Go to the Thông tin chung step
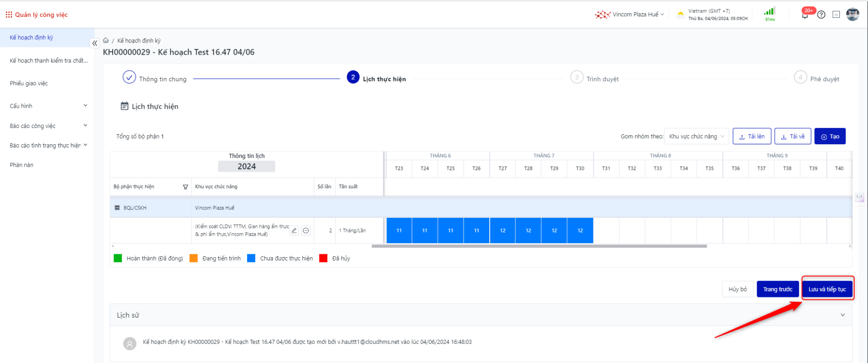This screenshot has width=868, height=363. [129, 77]
